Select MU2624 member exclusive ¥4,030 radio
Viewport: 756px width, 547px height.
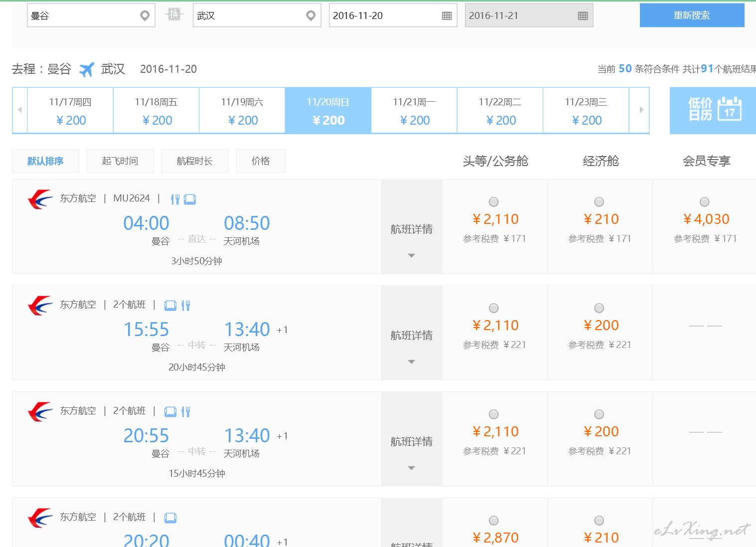tap(705, 202)
